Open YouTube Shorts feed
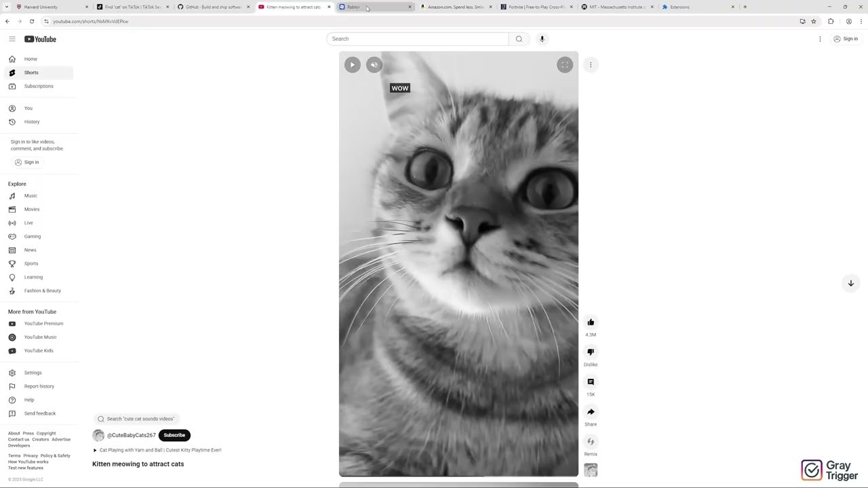868x488 pixels. click(31, 73)
